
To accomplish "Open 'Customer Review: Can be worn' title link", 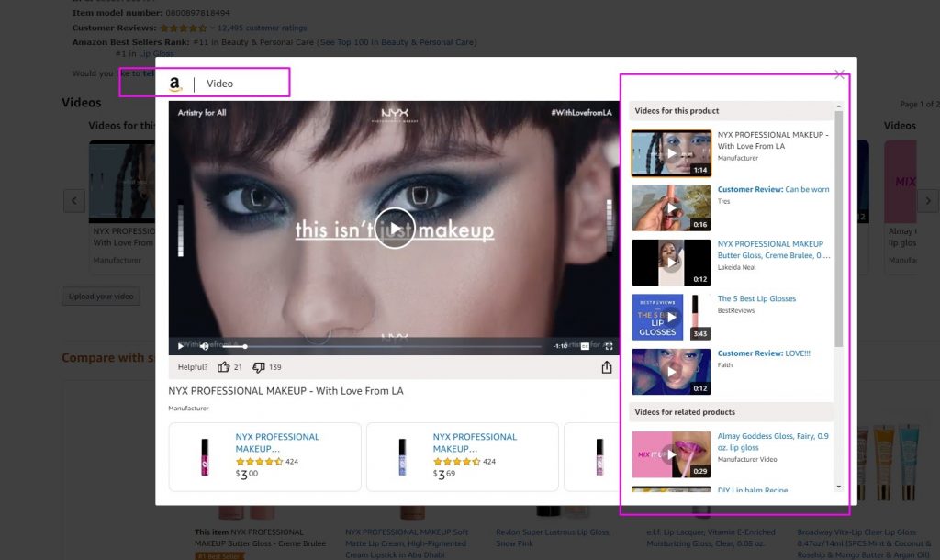I will [773, 189].
